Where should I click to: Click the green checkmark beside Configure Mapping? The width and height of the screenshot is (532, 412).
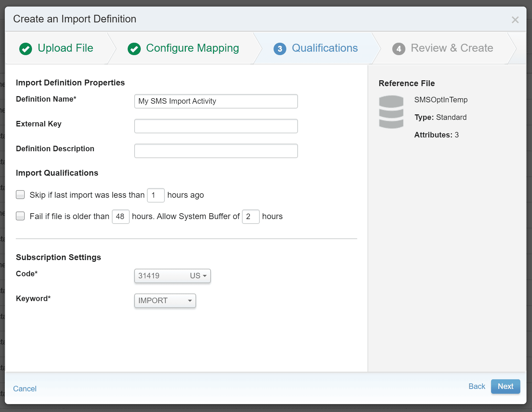pos(134,49)
